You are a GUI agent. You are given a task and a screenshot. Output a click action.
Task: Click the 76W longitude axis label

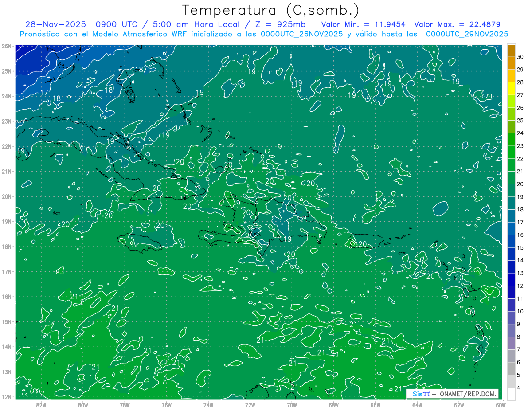[x=166, y=404]
